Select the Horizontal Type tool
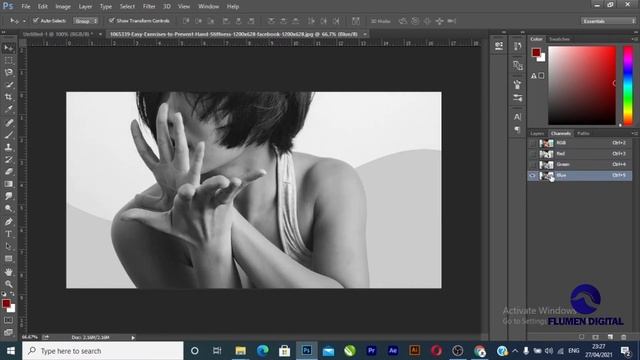The image size is (640, 360). tap(8, 234)
